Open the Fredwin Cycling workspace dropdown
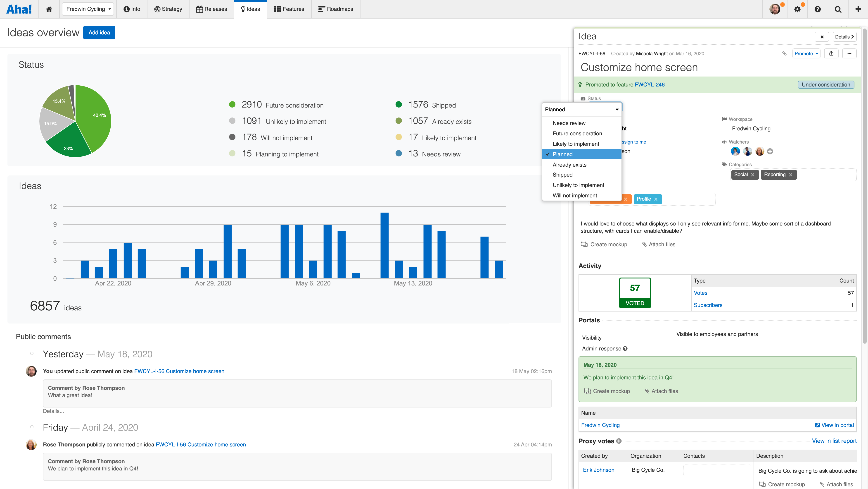 point(88,9)
